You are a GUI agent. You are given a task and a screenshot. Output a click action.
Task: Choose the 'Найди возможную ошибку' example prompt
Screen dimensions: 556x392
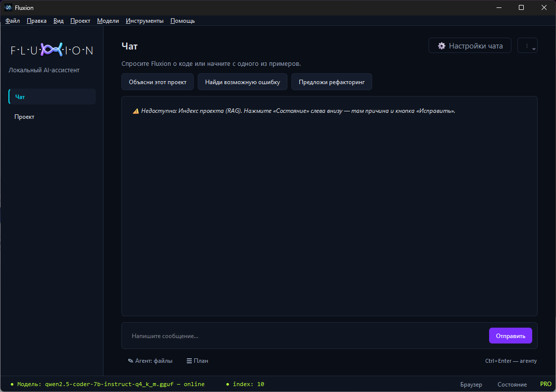[x=242, y=82]
